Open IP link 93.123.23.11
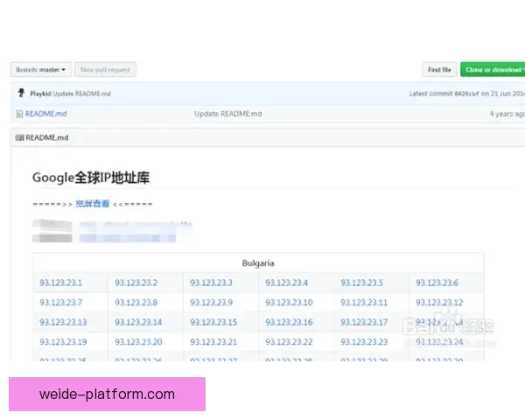Image resolution: width=525 pixels, height=420 pixels. tap(364, 303)
